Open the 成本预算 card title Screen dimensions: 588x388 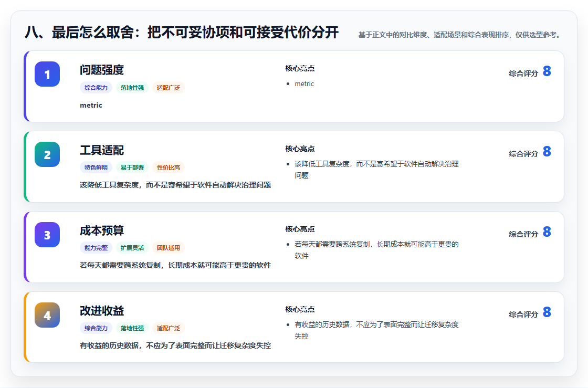coord(102,230)
